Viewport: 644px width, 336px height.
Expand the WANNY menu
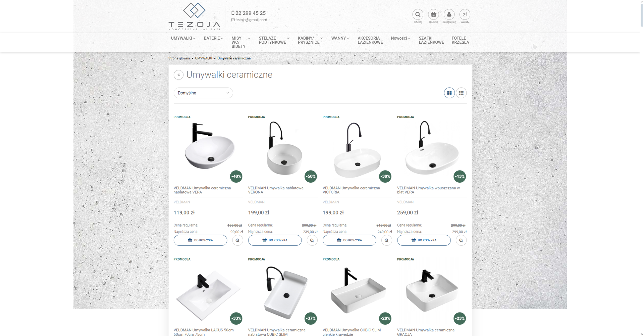[x=340, y=38]
